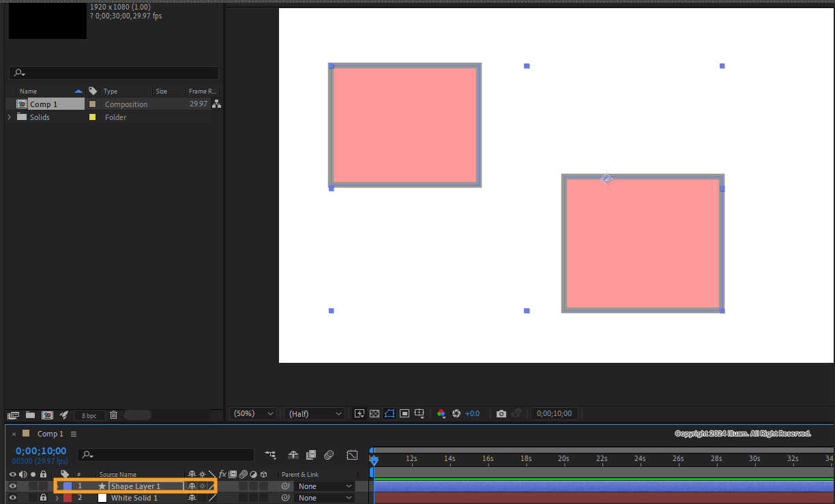Click the Reset Exposure aperture icon

(x=456, y=413)
